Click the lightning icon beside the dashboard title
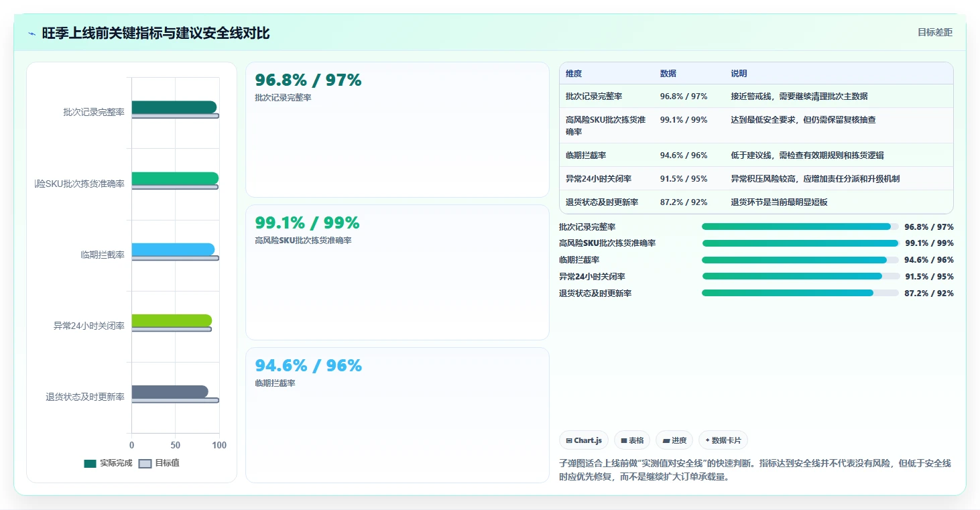This screenshot has height=510, width=980. pos(32,34)
